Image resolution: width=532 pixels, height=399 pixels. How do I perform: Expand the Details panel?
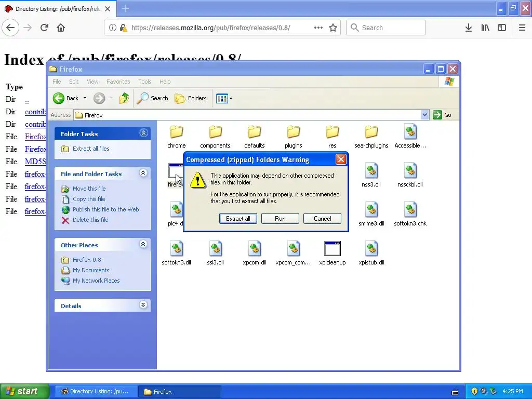coord(143,305)
